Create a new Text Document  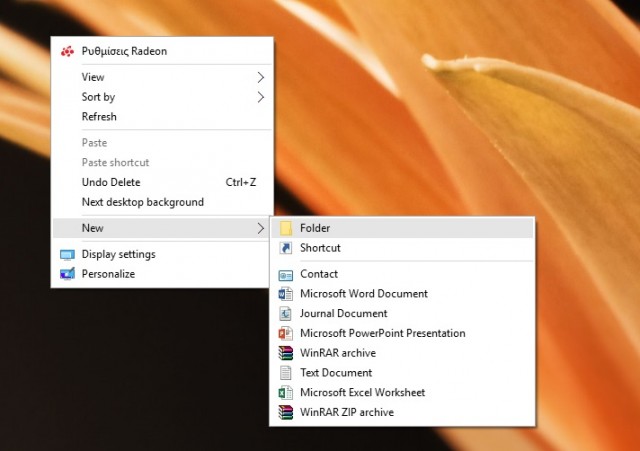(336, 373)
